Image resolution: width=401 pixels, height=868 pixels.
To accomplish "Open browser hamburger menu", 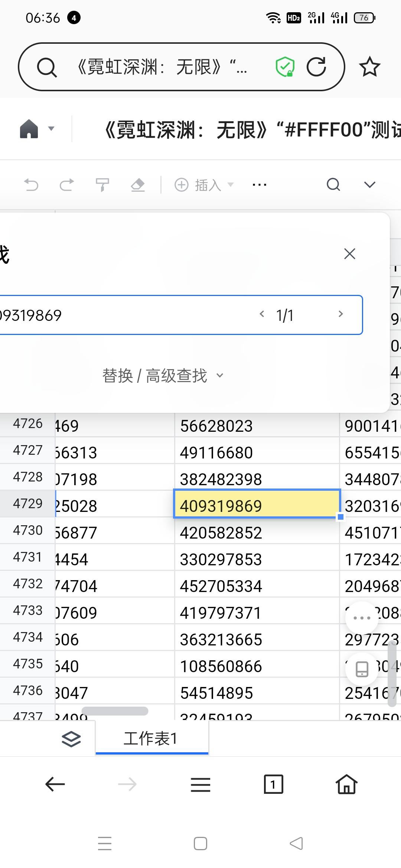I will (200, 785).
